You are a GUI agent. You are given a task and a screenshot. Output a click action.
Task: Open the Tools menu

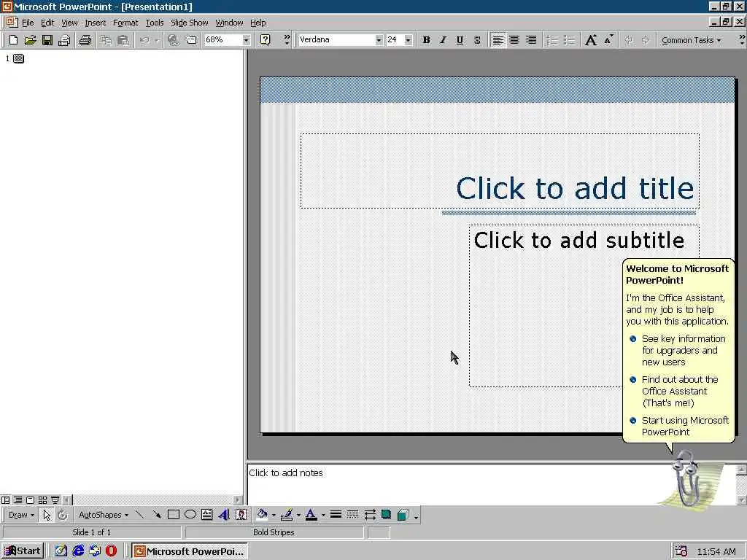pyautogui.click(x=155, y=23)
